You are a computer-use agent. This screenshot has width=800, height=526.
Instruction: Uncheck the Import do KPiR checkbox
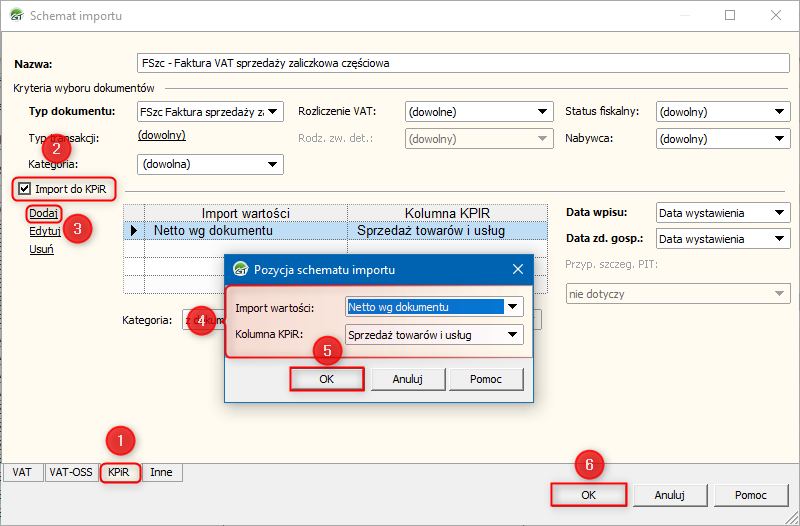(25, 188)
